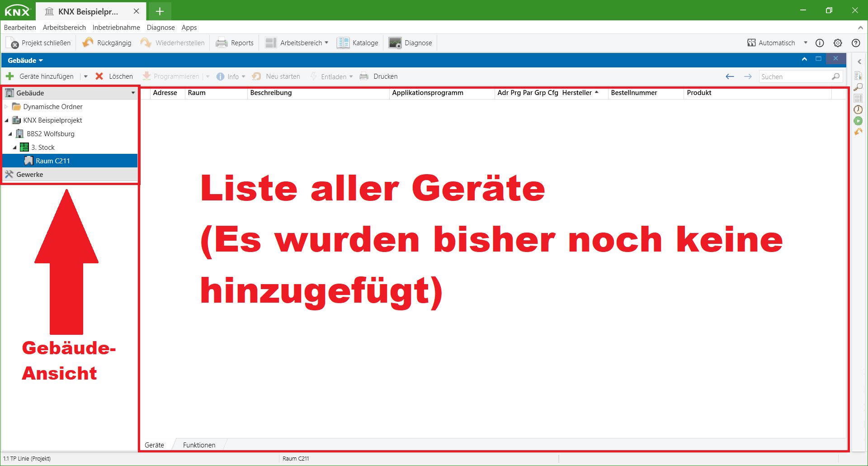This screenshot has height=466, width=868.
Task: Open the Gebäude panel title dropdown
Action: 25,61
